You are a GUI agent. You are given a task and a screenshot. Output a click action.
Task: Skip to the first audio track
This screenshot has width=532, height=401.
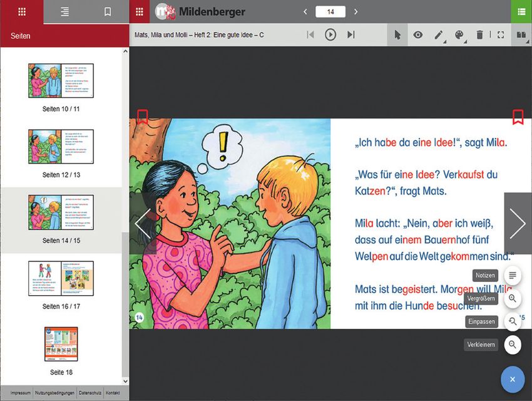pyautogui.click(x=310, y=34)
